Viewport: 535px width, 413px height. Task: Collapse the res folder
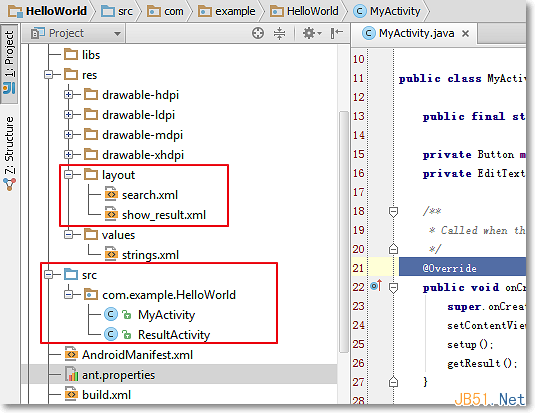pyautogui.click(x=49, y=74)
